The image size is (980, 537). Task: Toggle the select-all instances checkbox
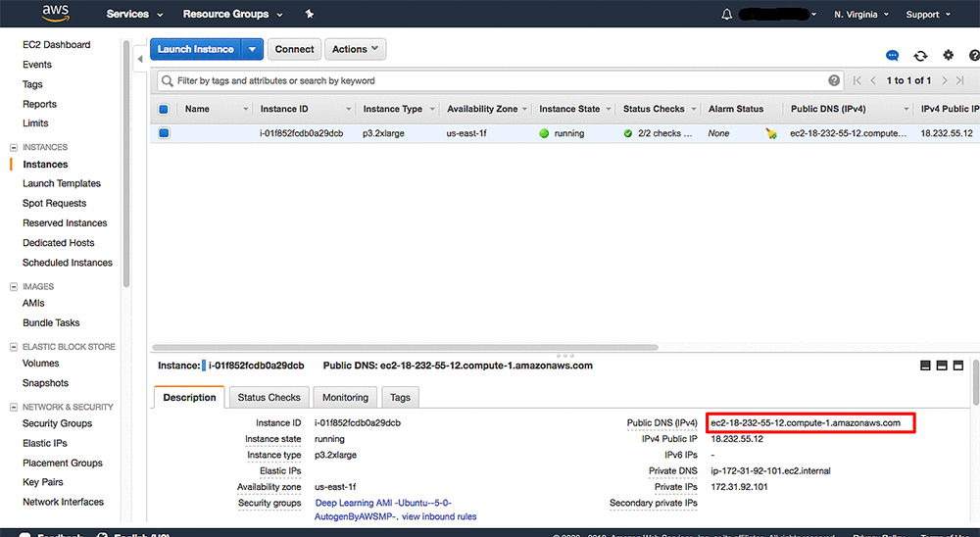click(x=164, y=110)
